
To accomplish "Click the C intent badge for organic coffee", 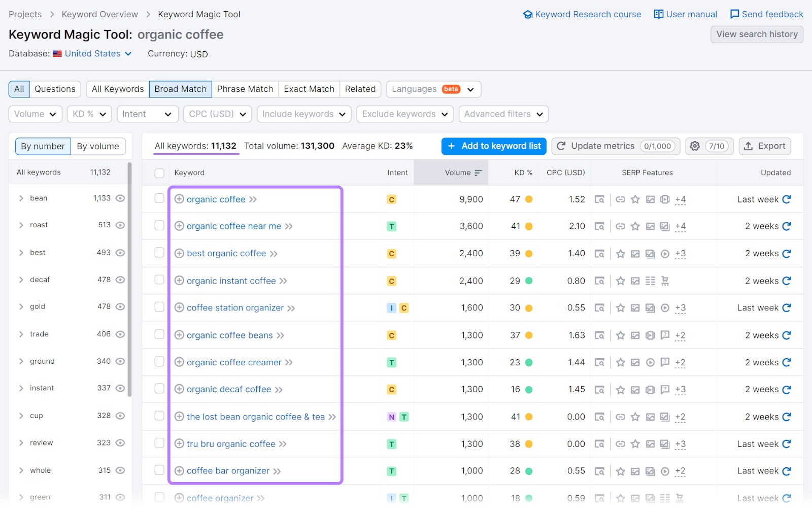I will pos(391,199).
